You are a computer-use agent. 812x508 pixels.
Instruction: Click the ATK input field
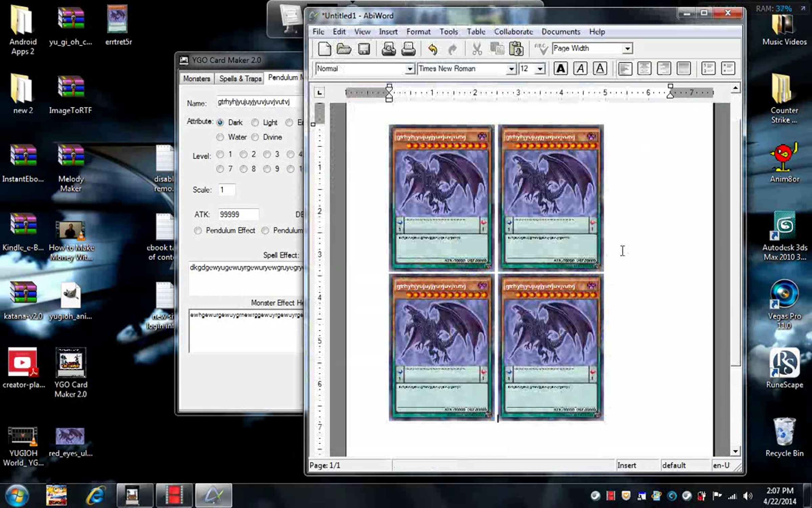click(x=238, y=214)
